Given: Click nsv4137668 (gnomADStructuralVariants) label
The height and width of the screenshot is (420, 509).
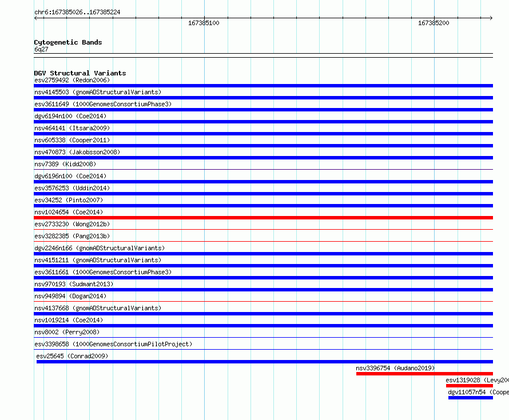Looking at the screenshot, I should 98,308.
